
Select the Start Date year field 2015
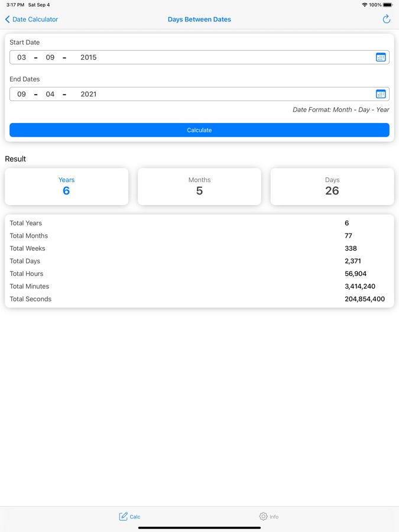pyautogui.click(x=89, y=57)
